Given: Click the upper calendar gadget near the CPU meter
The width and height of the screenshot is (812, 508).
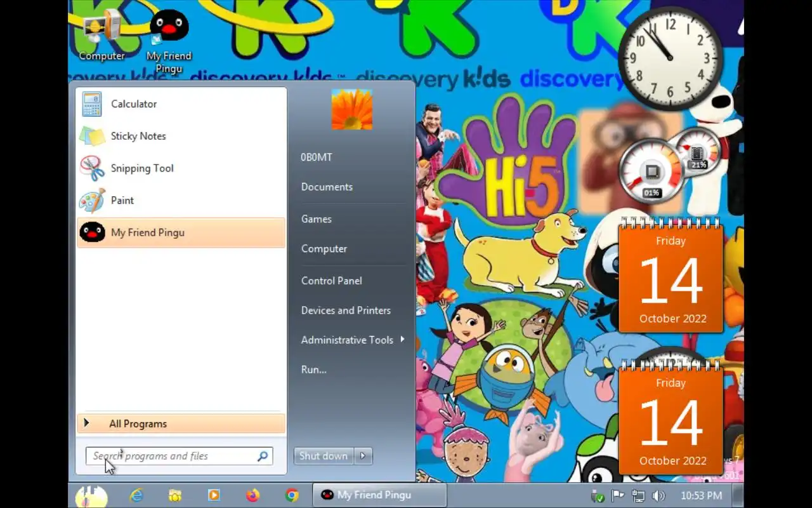Looking at the screenshot, I should tap(671, 276).
